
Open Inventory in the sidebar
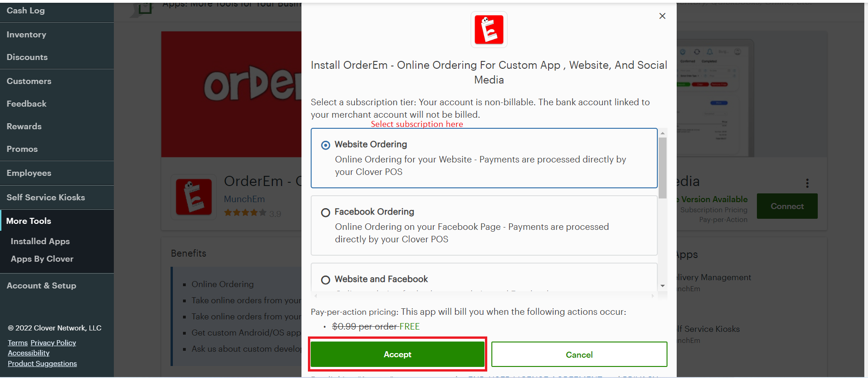(x=26, y=35)
